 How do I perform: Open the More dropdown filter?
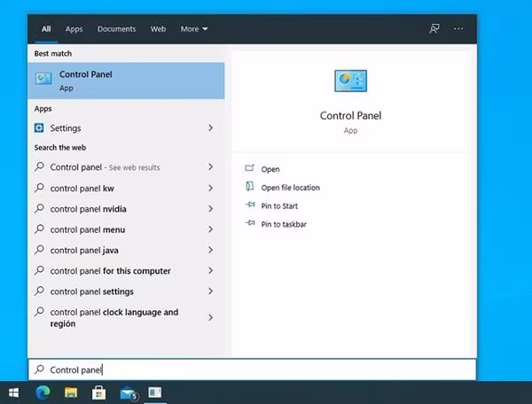[x=193, y=29]
